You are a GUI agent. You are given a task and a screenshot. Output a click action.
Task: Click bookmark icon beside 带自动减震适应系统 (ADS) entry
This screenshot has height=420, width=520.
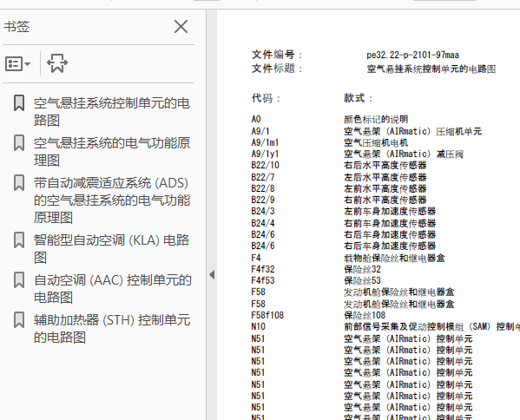pos(19,183)
